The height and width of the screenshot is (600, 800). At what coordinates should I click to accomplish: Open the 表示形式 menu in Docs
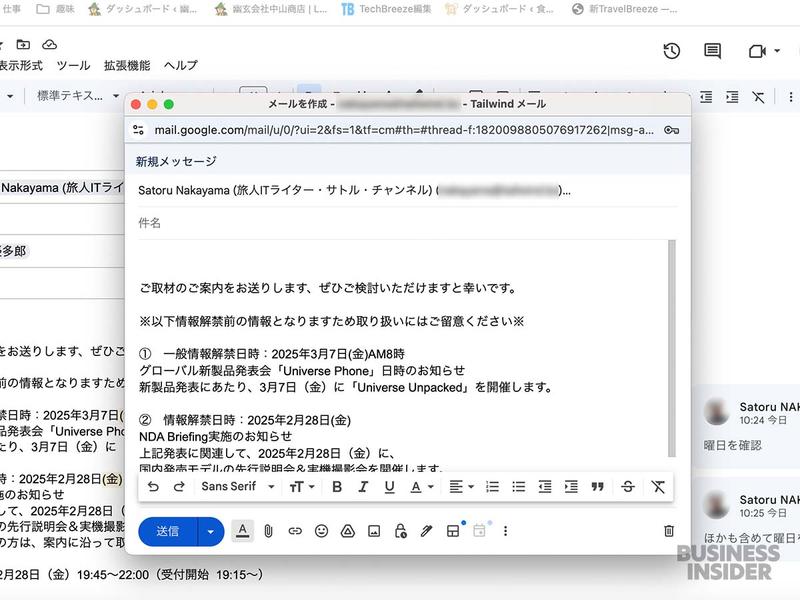[21, 65]
